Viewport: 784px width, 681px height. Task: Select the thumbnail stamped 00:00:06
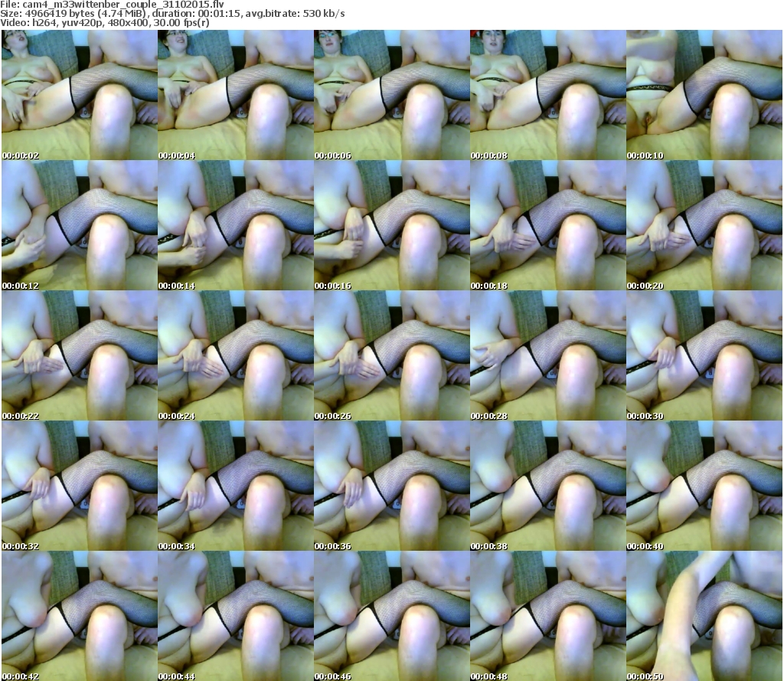pos(391,95)
